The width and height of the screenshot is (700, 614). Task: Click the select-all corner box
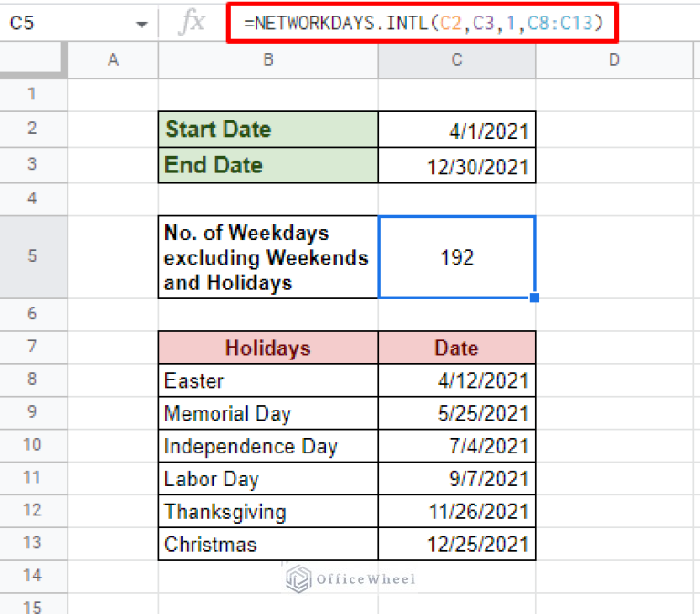coord(33,60)
